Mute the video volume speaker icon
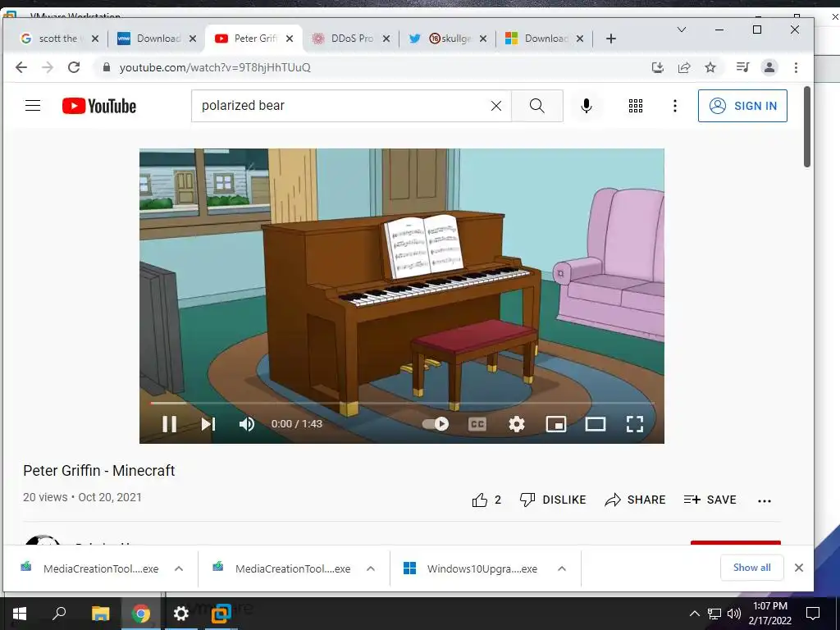Viewport: 840px width, 630px height. [x=246, y=424]
